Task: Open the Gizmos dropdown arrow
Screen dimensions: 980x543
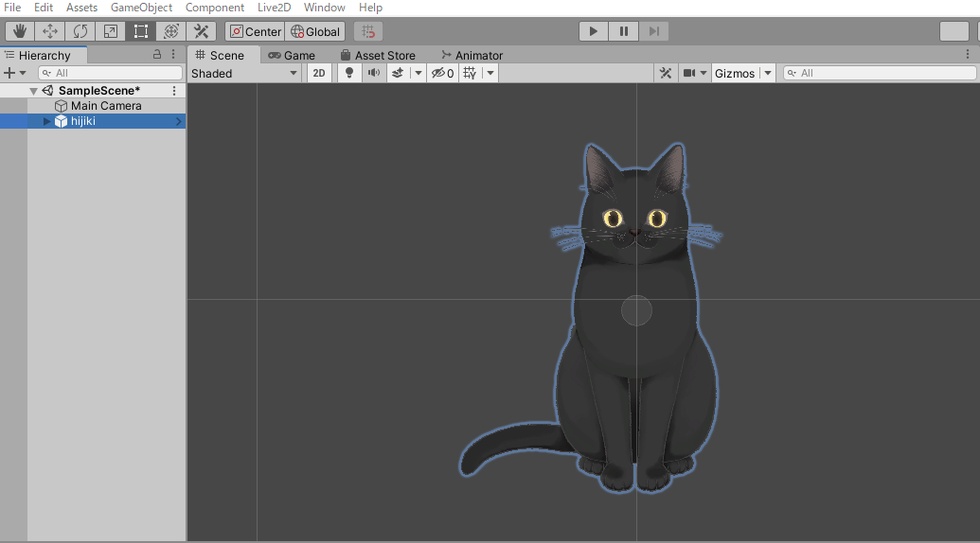Action: tap(768, 74)
